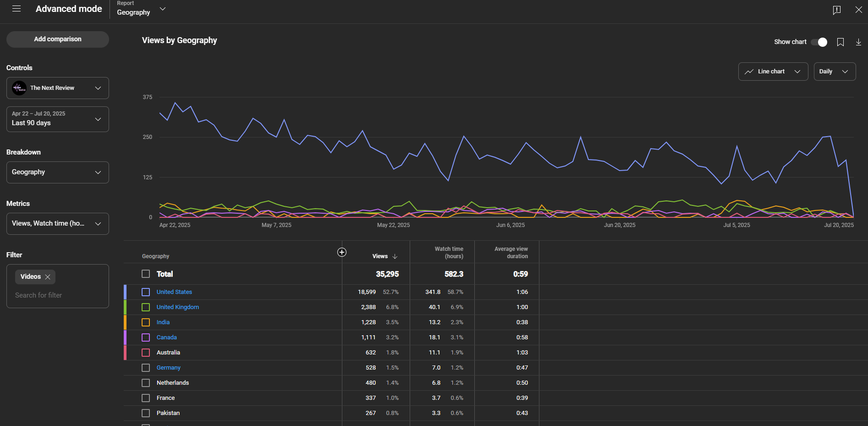This screenshot has width=868, height=426.
Task: Toggle the United Kingdom checkbox
Action: (146, 307)
